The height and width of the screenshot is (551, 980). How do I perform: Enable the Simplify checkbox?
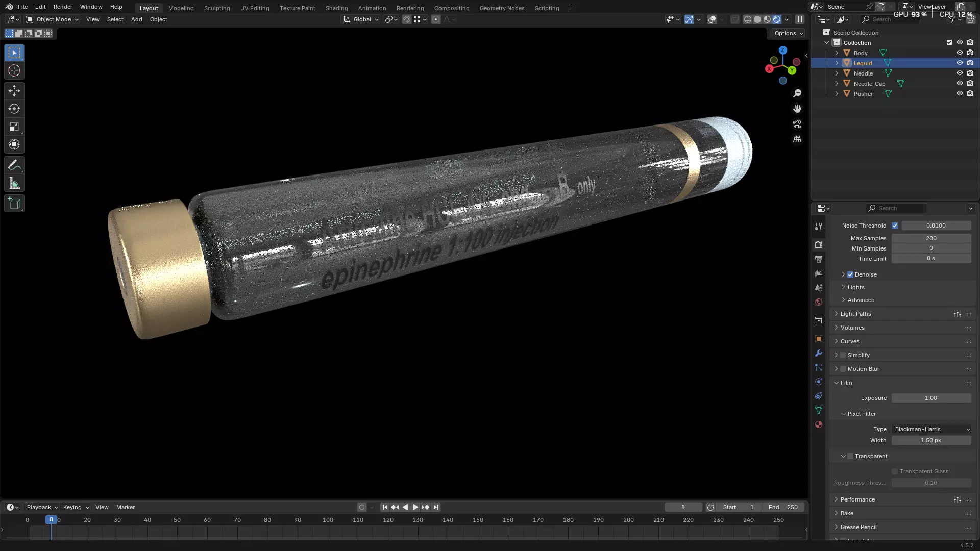pyautogui.click(x=843, y=355)
